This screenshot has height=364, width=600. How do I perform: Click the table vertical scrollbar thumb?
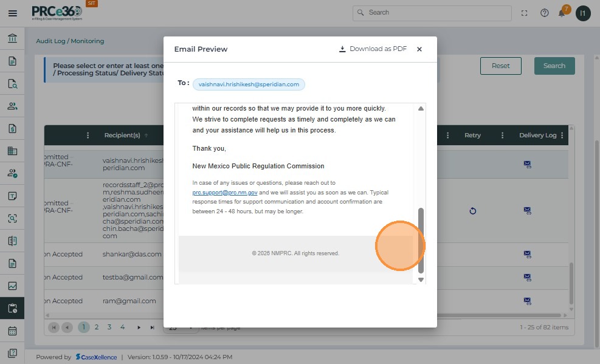click(571, 283)
